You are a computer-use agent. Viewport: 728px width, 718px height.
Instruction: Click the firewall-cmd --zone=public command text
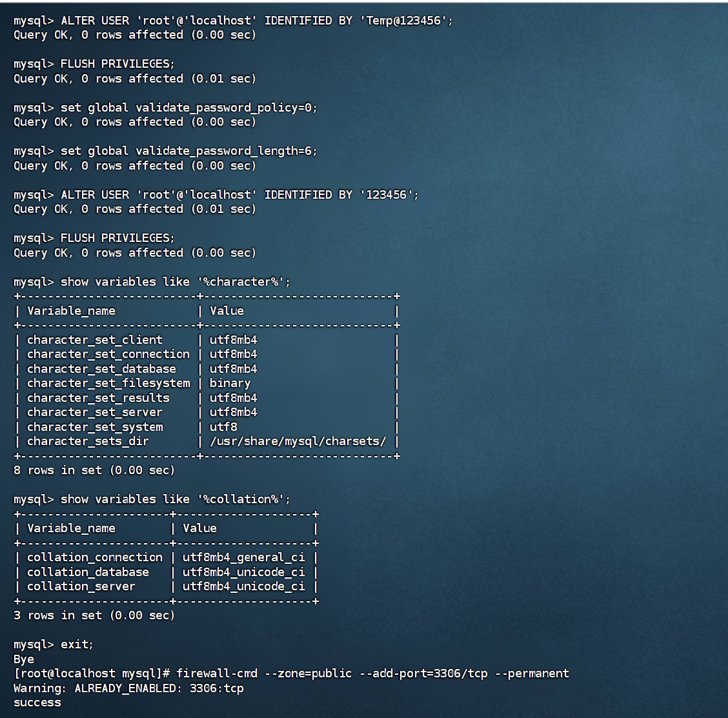point(264,674)
